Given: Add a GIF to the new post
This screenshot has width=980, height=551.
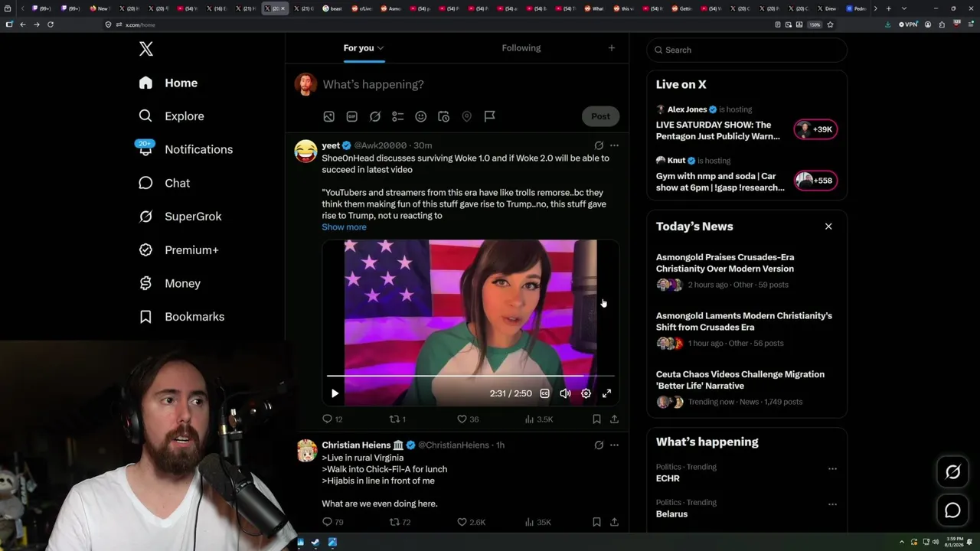Looking at the screenshot, I should [x=351, y=116].
